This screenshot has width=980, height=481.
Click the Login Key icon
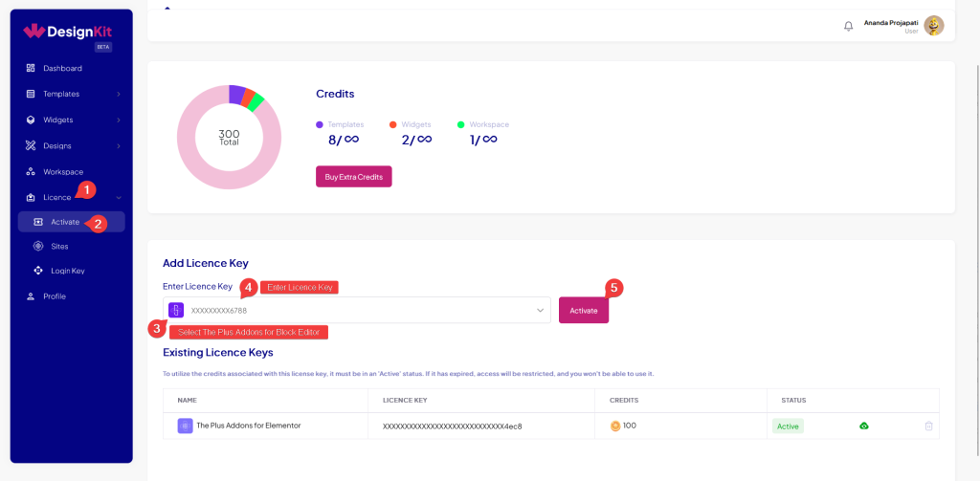coord(38,271)
